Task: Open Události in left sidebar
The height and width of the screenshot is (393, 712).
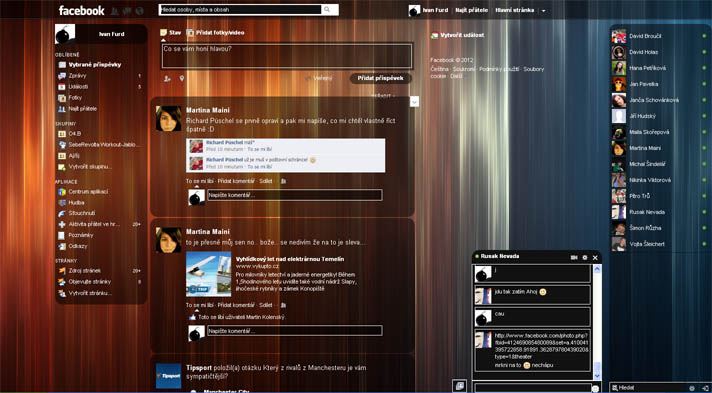Action: (x=78, y=87)
